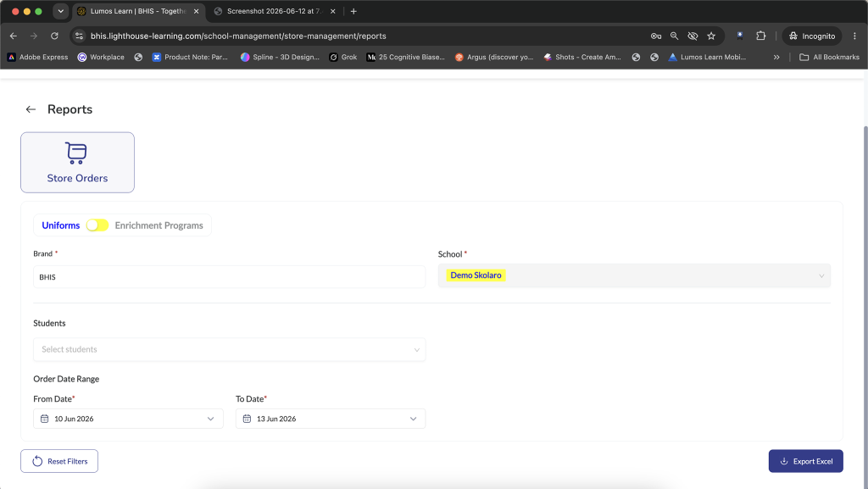Click the browser profile icon beside Extensions
This screenshot has height=489, width=868.
[739, 36]
